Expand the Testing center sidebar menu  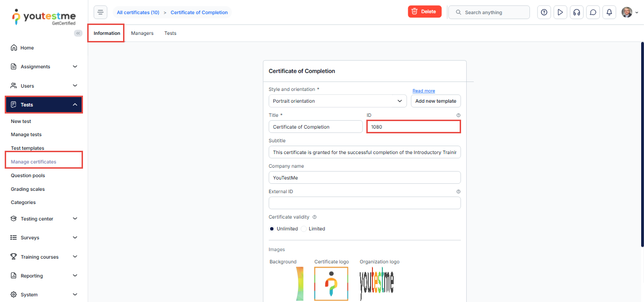pyautogui.click(x=44, y=219)
